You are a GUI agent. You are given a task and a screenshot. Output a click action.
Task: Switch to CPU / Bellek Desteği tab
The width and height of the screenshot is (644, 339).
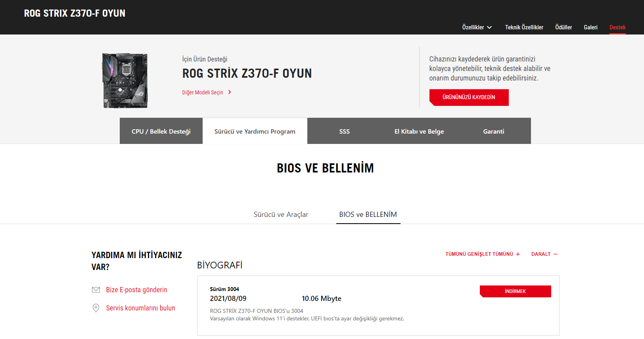click(x=161, y=131)
